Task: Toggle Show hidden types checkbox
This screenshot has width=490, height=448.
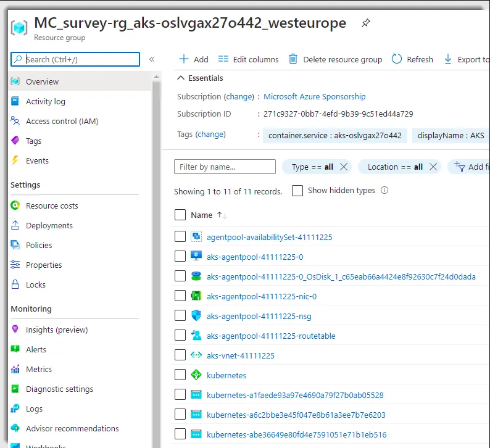Action: (x=297, y=191)
